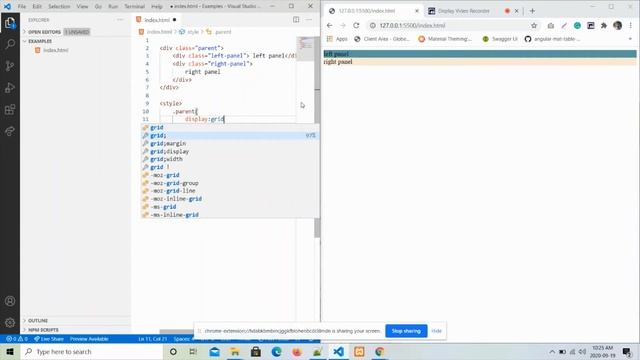The height and width of the screenshot is (360, 640).
Task: Open the Search view in activity bar
Action: pos(10,44)
